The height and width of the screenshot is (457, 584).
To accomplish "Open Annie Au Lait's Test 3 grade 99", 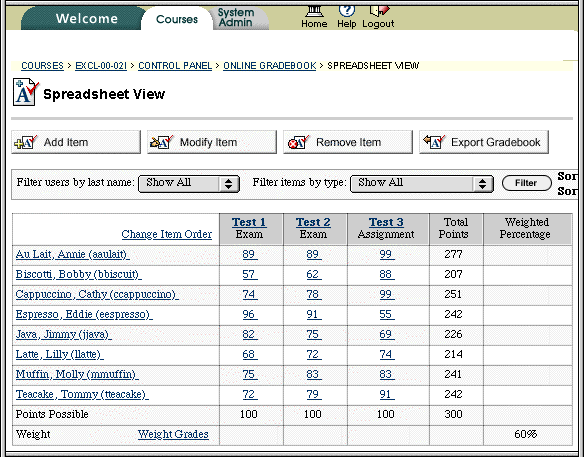I will [x=387, y=254].
